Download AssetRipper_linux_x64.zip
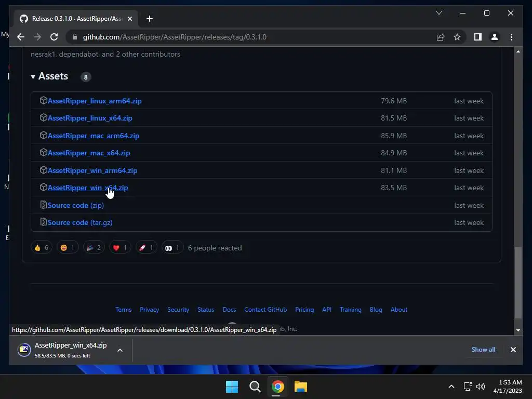 point(90,118)
